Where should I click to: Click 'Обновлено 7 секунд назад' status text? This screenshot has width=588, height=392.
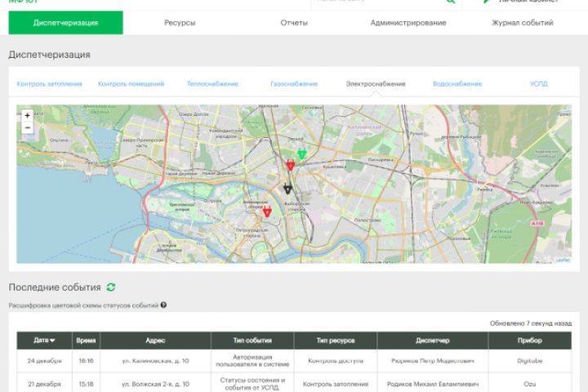click(x=531, y=323)
